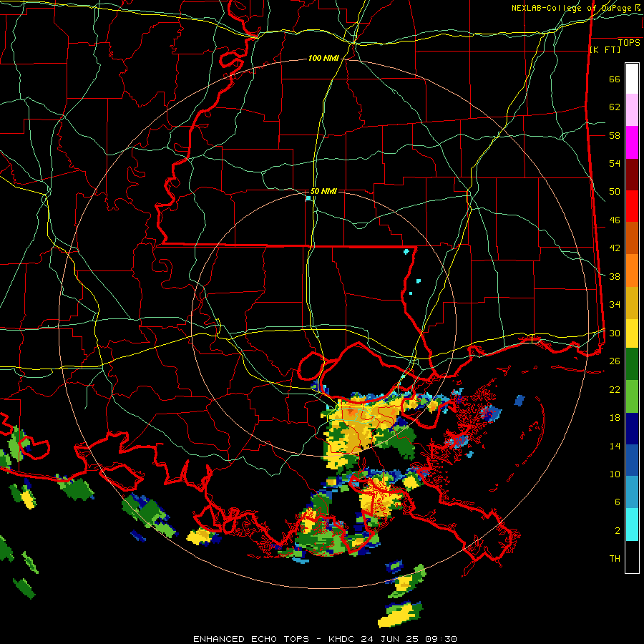Click the '100 NMI' range ring label
644x644 pixels.
323,59
